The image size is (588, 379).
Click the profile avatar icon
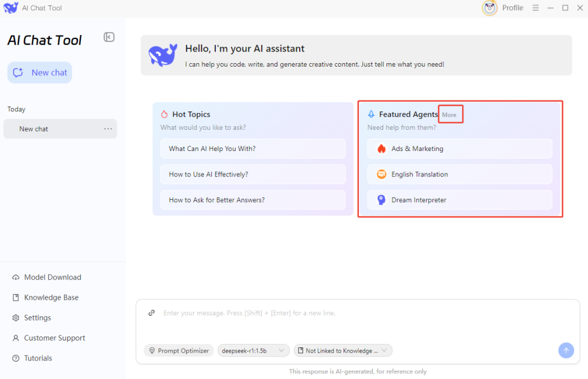489,8
